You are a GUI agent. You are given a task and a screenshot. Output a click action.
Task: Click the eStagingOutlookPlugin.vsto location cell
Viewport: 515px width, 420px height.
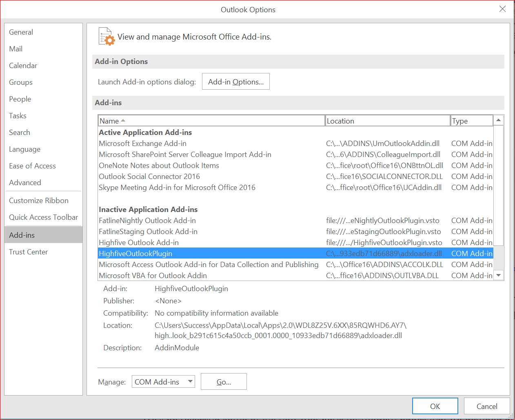click(x=384, y=232)
